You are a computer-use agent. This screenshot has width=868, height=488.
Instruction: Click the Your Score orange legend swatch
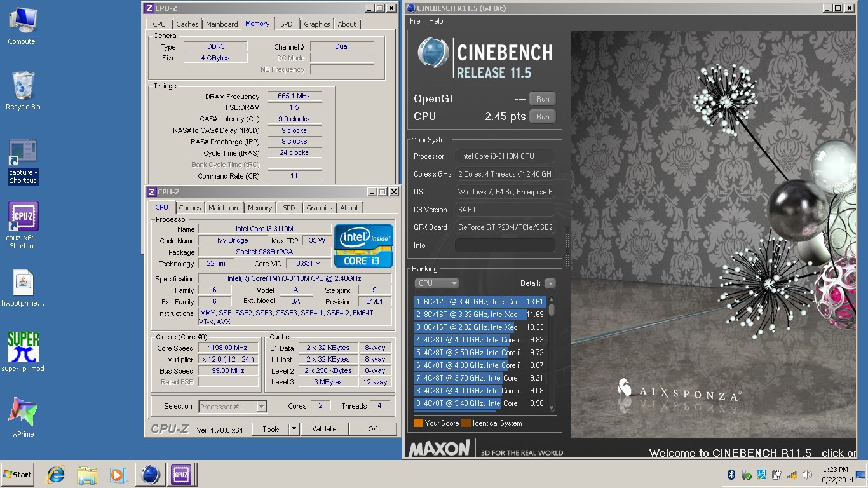click(x=418, y=423)
